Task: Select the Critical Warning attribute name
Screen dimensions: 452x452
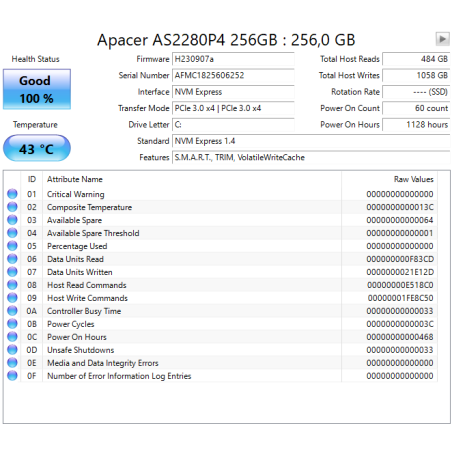Action: coord(76,194)
